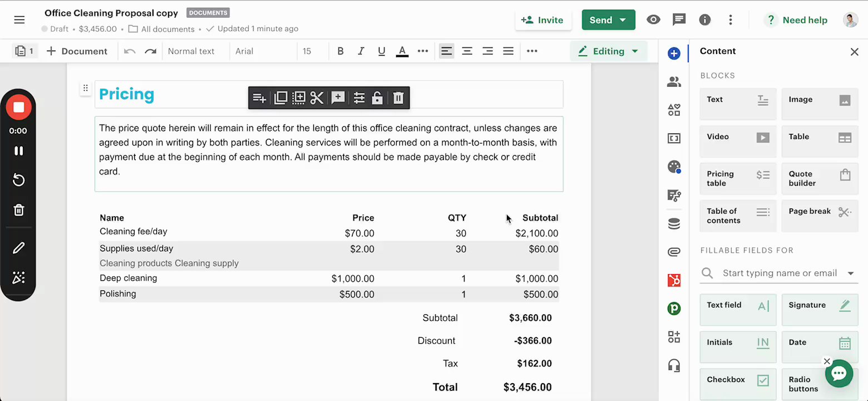Toggle bold formatting
This screenshot has height=401, width=868.
(x=341, y=51)
